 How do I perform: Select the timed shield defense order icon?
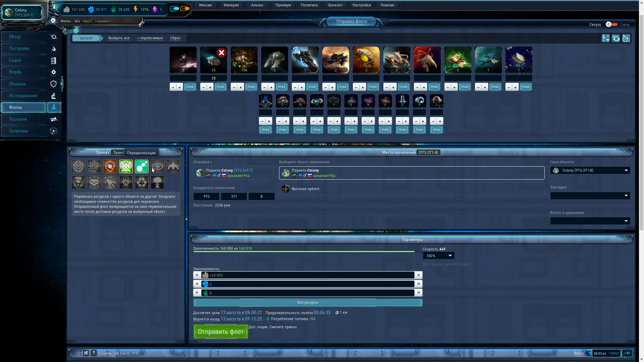pyautogui.click(x=94, y=167)
